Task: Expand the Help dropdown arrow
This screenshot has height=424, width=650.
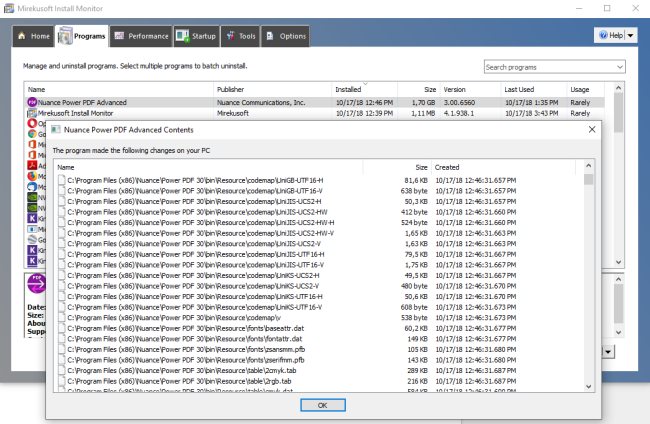Action: pos(631,35)
